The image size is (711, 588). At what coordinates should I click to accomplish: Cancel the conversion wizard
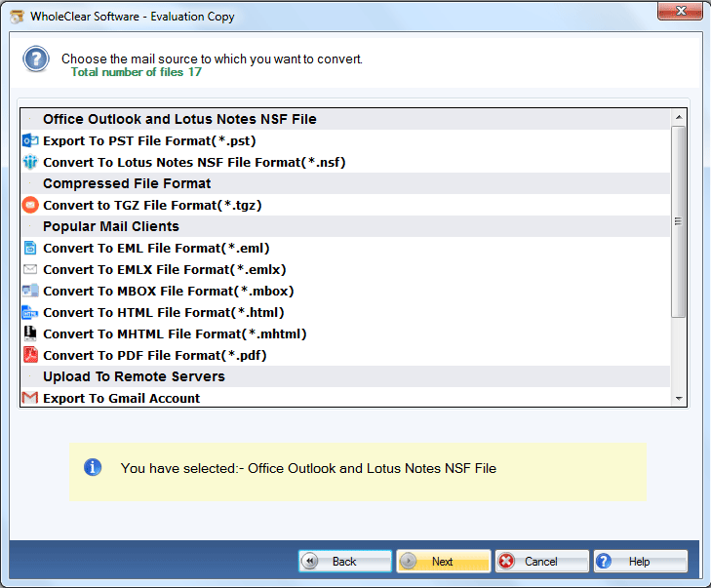(542, 562)
